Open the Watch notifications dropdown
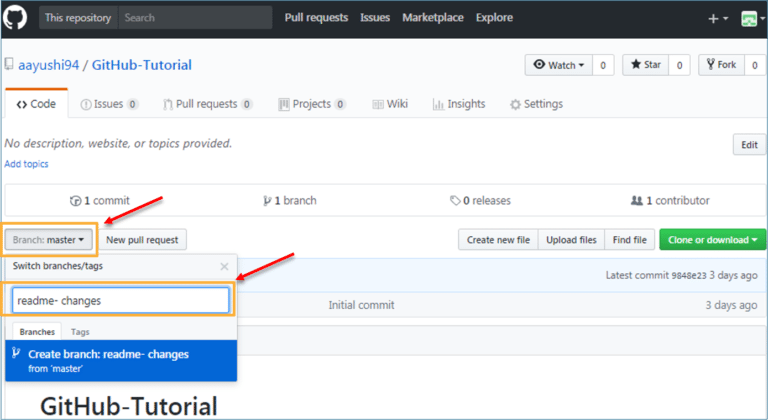This screenshot has height=420, width=768. click(x=557, y=65)
